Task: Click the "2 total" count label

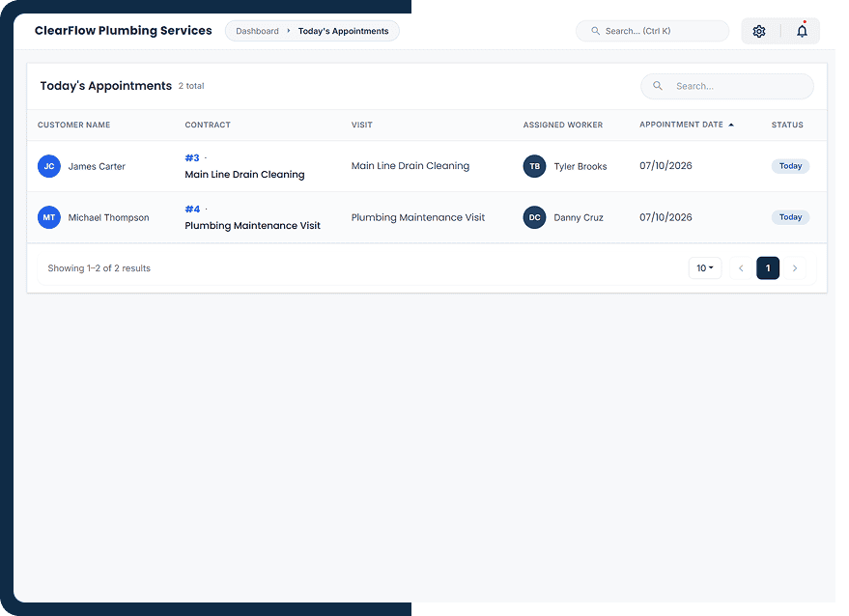Action: click(191, 86)
